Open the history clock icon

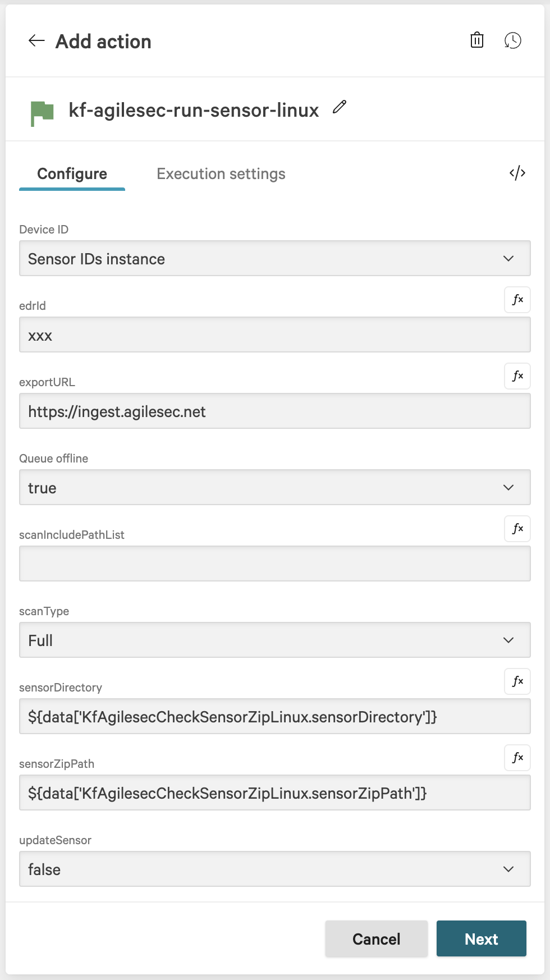point(512,40)
